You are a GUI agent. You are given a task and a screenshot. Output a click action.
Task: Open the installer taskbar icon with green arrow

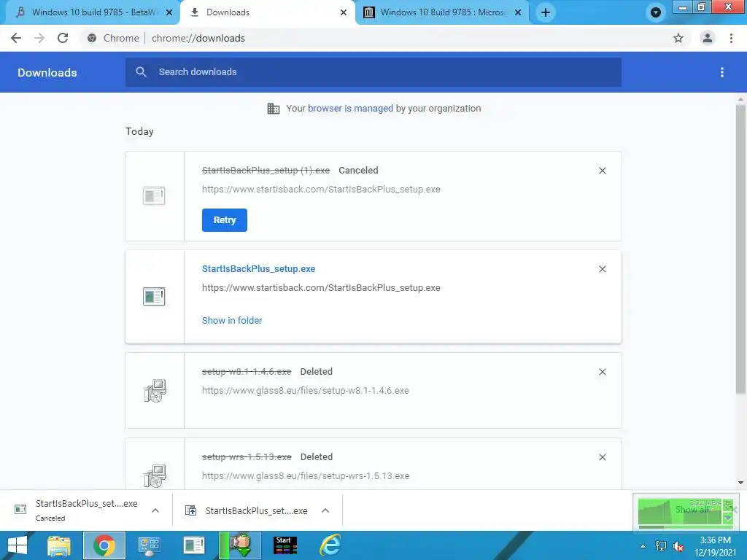pyautogui.click(x=239, y=545)
